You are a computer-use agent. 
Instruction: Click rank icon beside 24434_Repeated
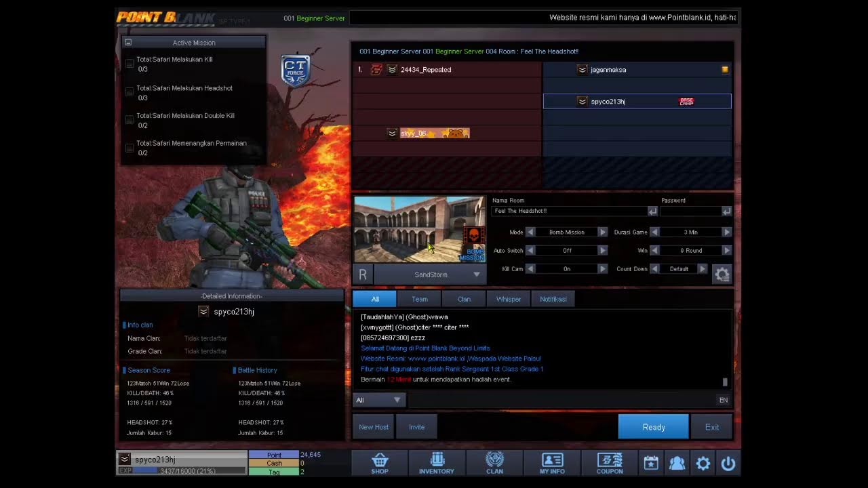click(392, 70)
